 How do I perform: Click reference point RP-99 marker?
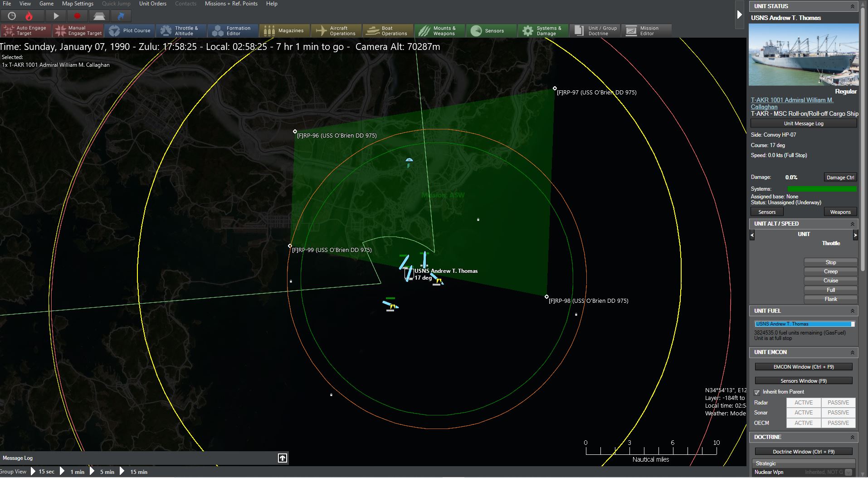(290, 246)
